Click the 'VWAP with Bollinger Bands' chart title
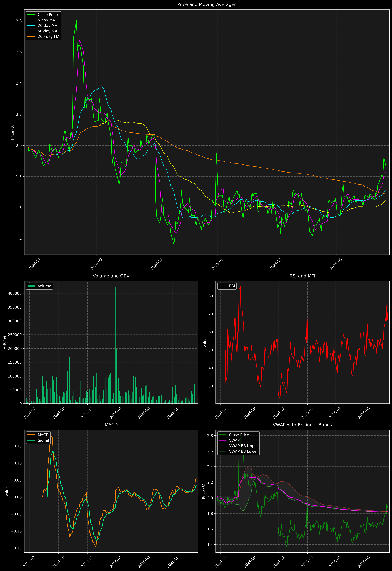 tap(302, 425)
